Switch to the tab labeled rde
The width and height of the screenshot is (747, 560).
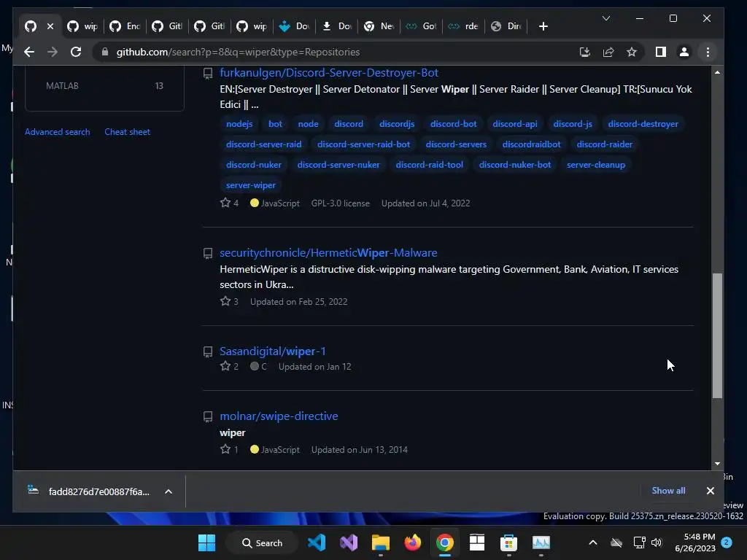pyautogui.click(x=463, y=26)
